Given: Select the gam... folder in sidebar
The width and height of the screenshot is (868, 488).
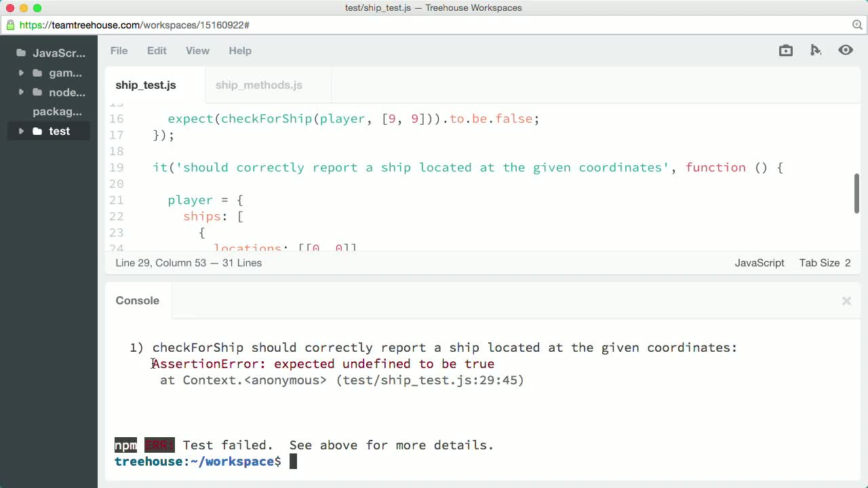Looking at the screenshot, I should (x=65, y=73).
